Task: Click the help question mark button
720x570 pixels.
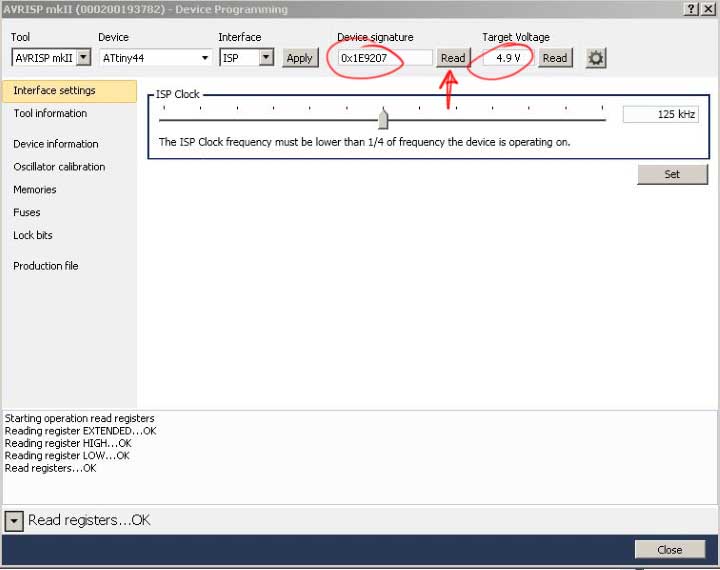Action: click(691, 9)
